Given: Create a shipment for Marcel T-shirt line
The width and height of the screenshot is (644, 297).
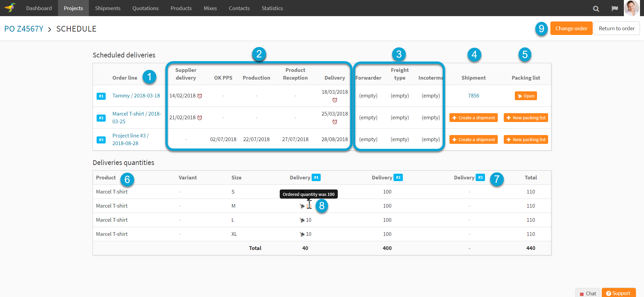Looking at the screenshot, I should click(473, 118).
